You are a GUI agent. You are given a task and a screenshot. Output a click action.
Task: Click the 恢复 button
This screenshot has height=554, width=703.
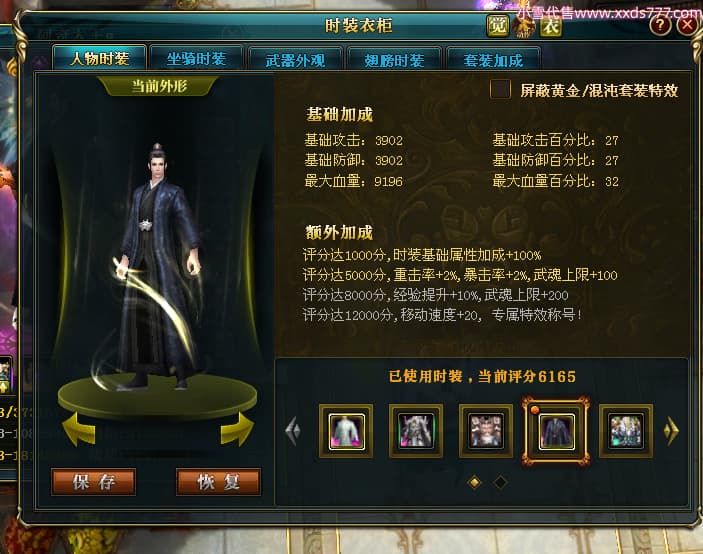tap(218, 482)
